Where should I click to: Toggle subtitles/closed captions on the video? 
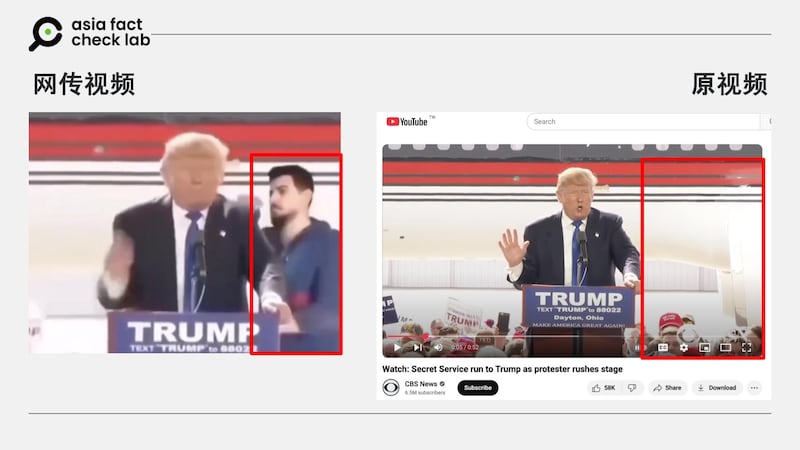[x=662, y=348]
